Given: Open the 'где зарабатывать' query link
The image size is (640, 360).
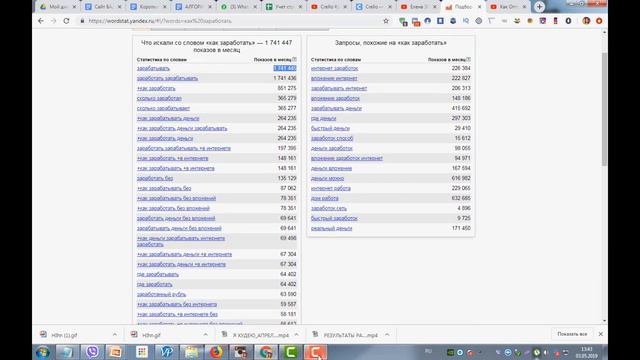Looking at the screenshot, I should click(x=158, y=274).
